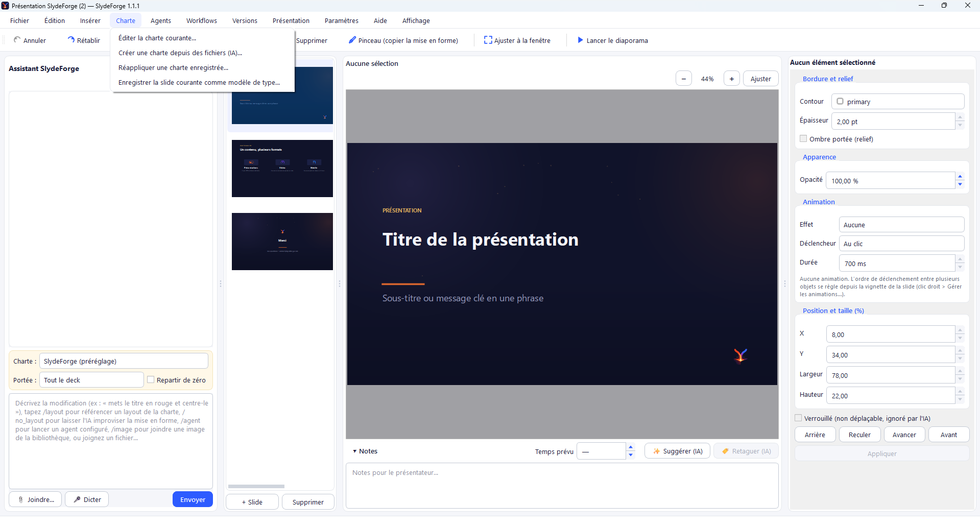The width and height of the screenshot is (980, 527).
Task: Open the Charte preset dropdown
Action: coord(124,361)
